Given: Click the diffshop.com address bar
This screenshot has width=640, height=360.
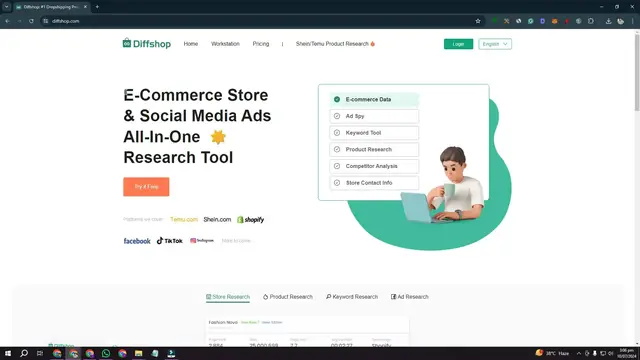Looking at the screenshot, I should pos(261,21).
